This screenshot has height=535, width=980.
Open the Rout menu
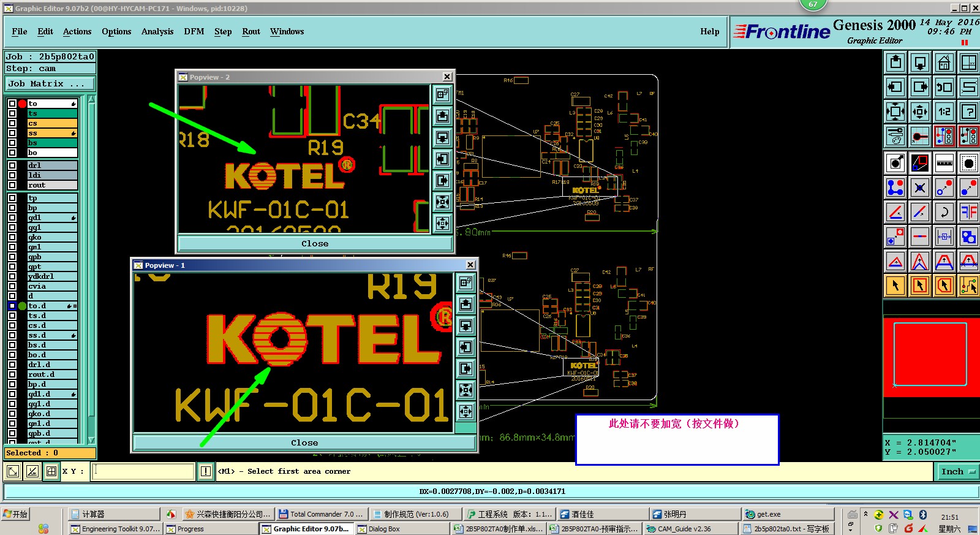coord(251,32)
